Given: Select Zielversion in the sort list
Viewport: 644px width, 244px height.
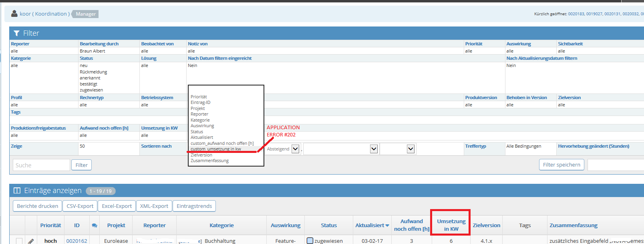Looking at the screenshot, I should 201,155.
